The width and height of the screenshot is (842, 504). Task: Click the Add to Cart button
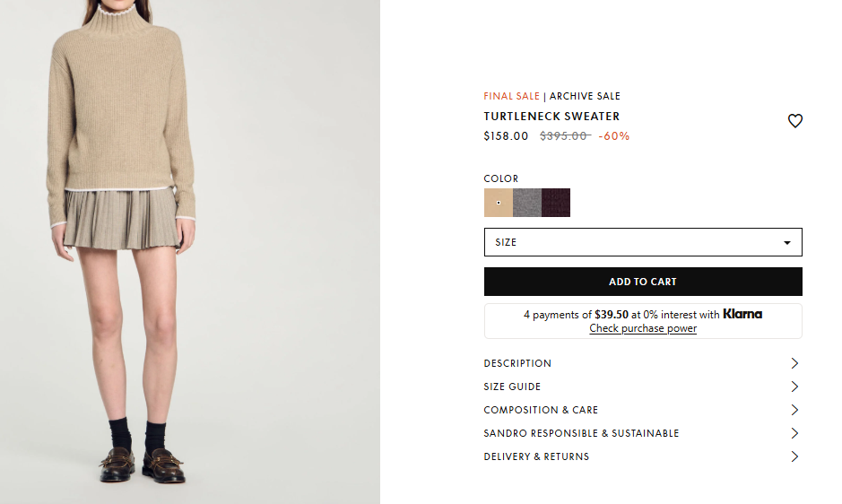[643, 282]
